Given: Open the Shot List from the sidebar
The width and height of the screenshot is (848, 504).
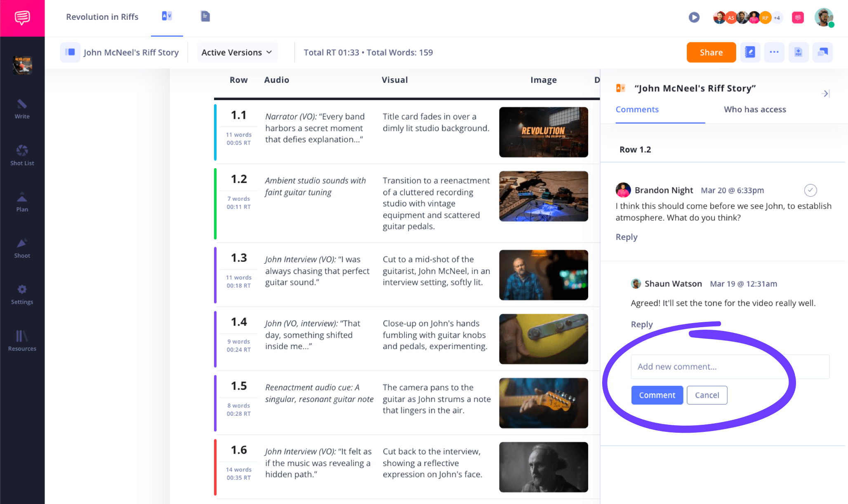Looking at the screenshot, I should pos(22,155).
